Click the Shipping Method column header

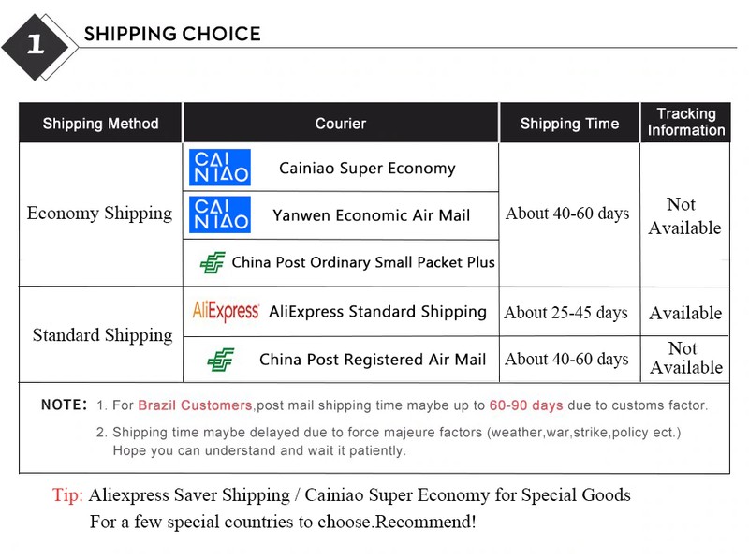pyautogui.click(x=100, y=124)
